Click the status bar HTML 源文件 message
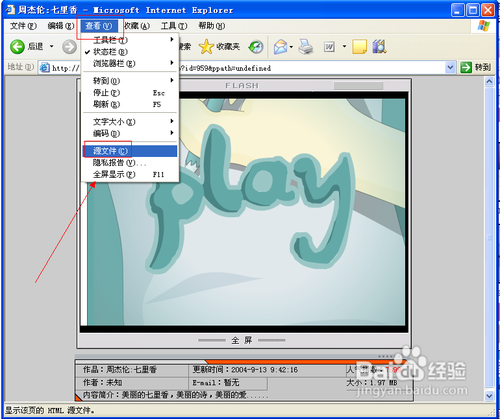 [50, 410]
